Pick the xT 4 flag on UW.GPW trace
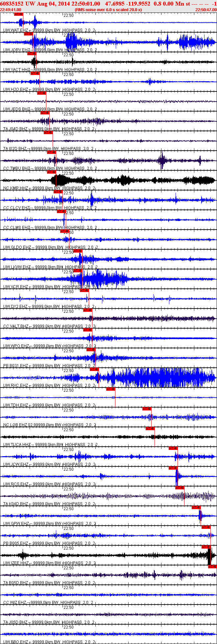Screen dimensions: 217x644 (x=196, y=508)
